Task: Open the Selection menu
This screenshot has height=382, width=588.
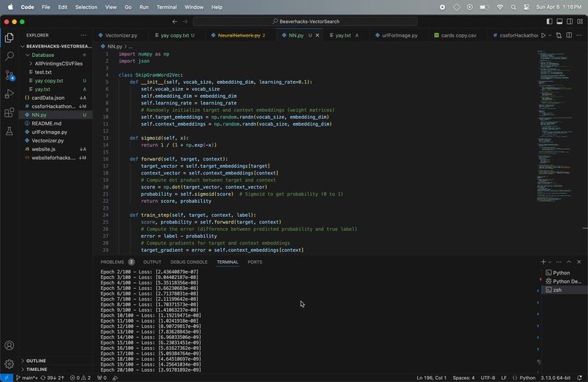Action: [x=86, y=7]
